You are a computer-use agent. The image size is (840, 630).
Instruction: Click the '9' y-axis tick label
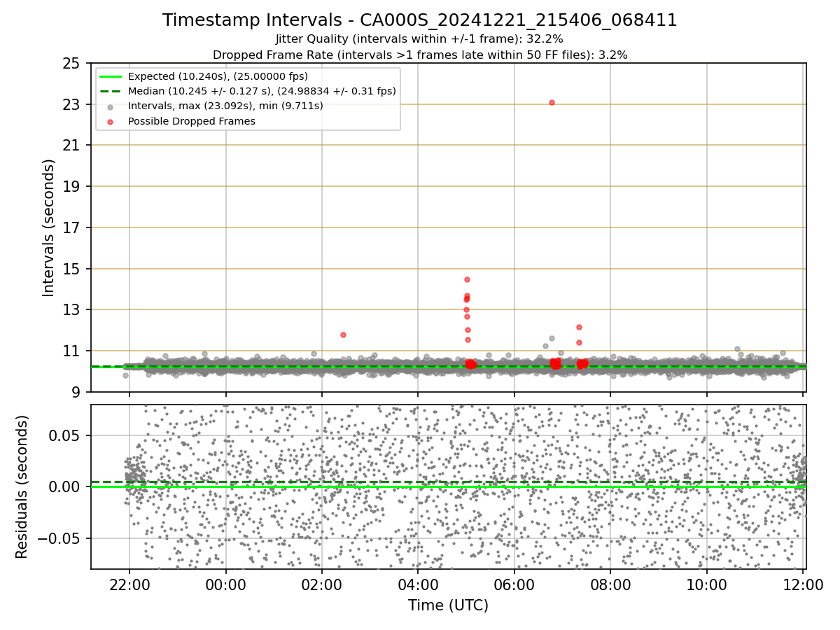[x=77, y=392]
